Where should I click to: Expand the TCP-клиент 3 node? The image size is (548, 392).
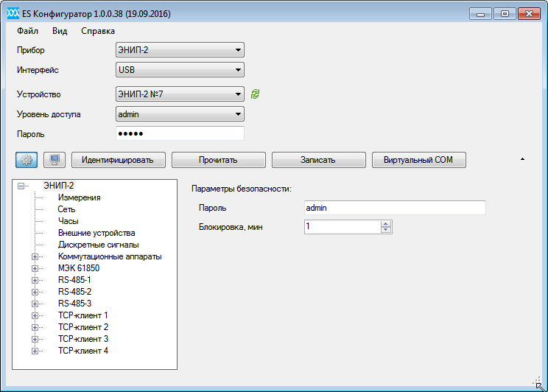[x=35, y=339]
